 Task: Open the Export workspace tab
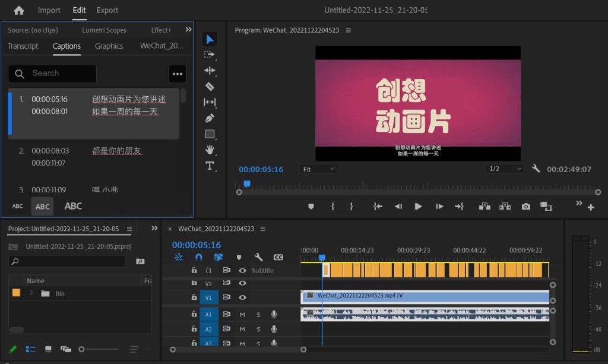(x=107, y=10)
